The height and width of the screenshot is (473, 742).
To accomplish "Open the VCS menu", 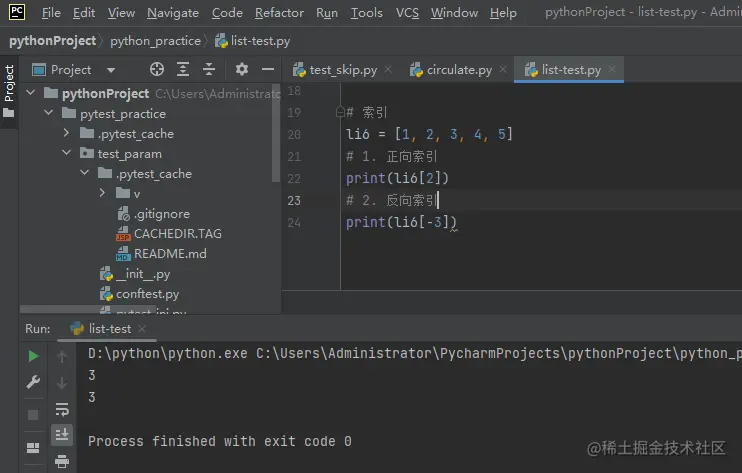I will 407,13.
